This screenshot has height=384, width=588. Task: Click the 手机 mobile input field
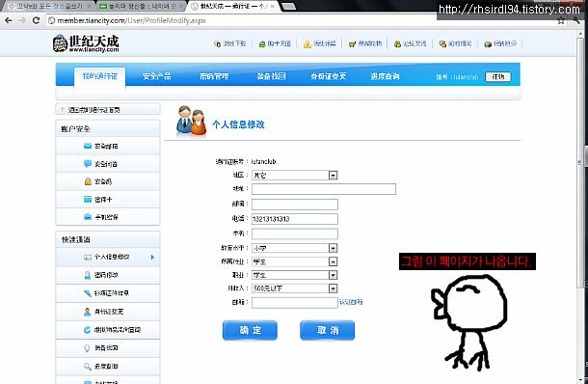click(x=295, y=233)
